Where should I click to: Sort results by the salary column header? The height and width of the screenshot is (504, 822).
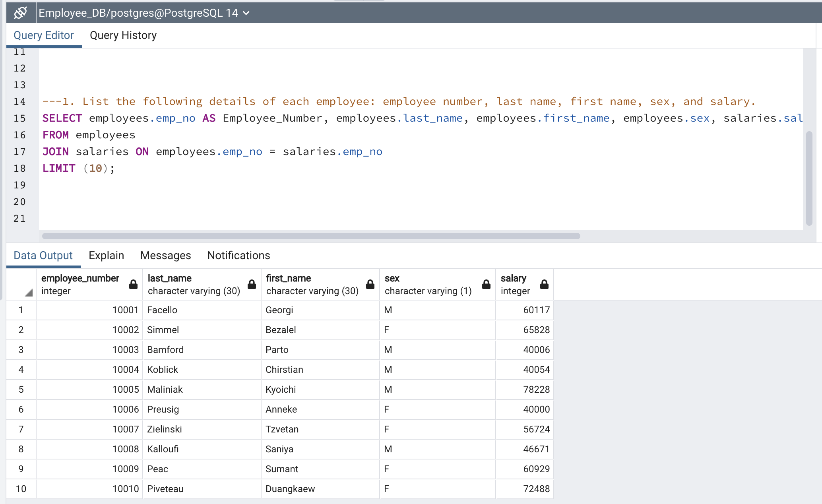click(513, 278)
